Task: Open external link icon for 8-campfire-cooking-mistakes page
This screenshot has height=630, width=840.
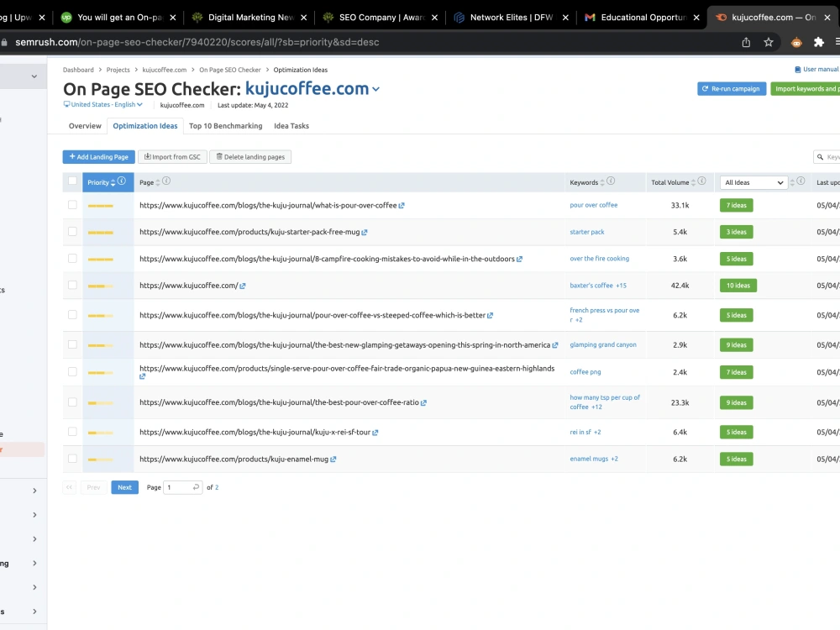Action: point(519,260)
